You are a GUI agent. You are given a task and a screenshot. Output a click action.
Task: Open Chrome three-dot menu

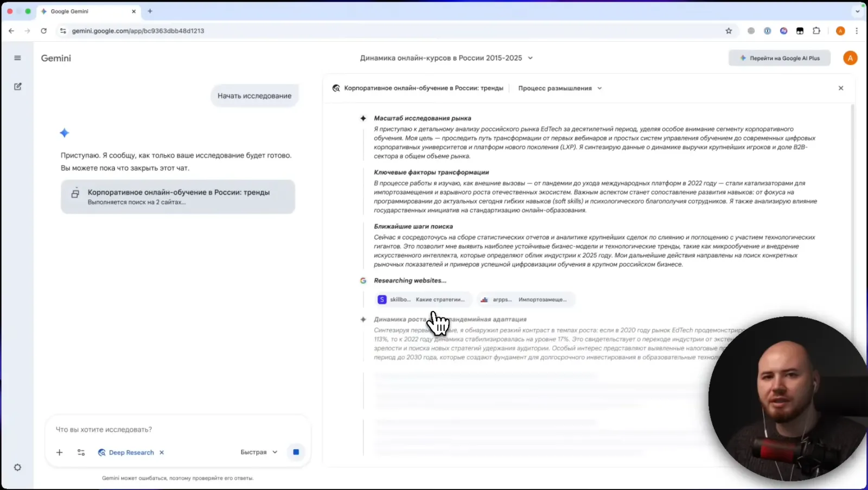pos(857,31)
